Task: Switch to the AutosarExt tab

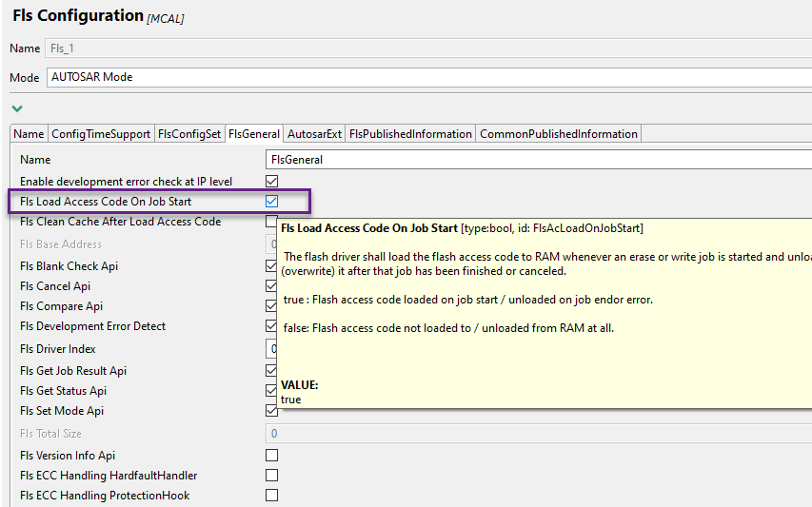Action: tap(314, 134)
